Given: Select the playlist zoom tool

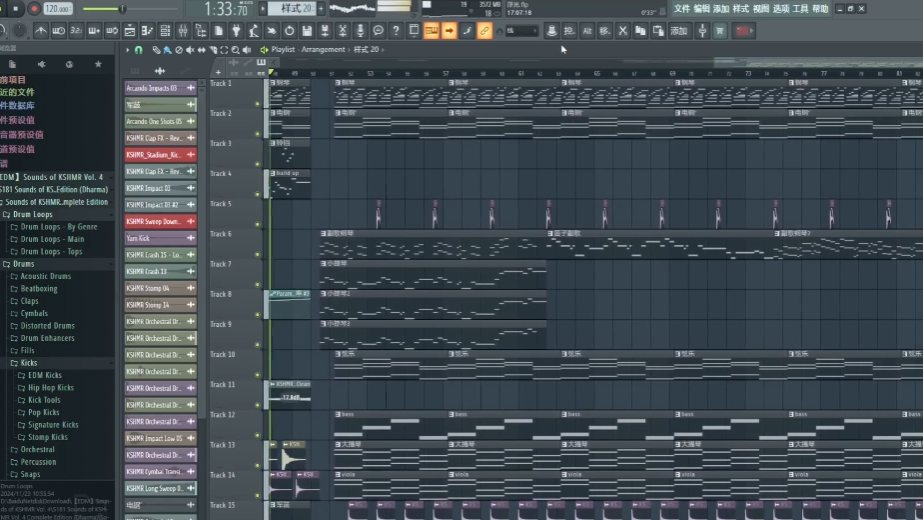Looking at the screenshot, I should [235, 50].
